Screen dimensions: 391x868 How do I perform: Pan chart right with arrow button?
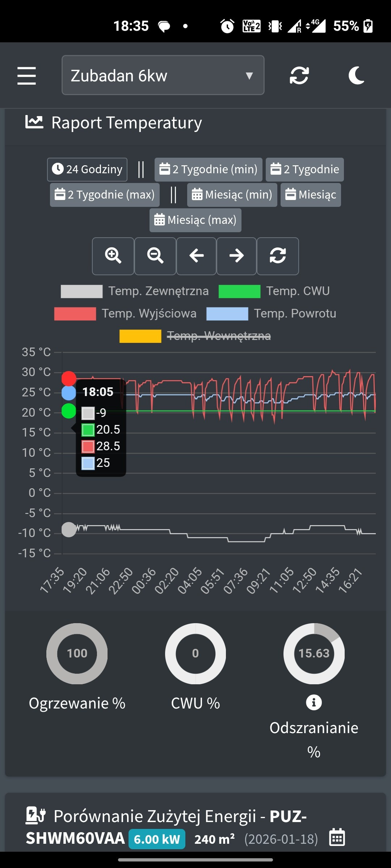click(236, 256)
